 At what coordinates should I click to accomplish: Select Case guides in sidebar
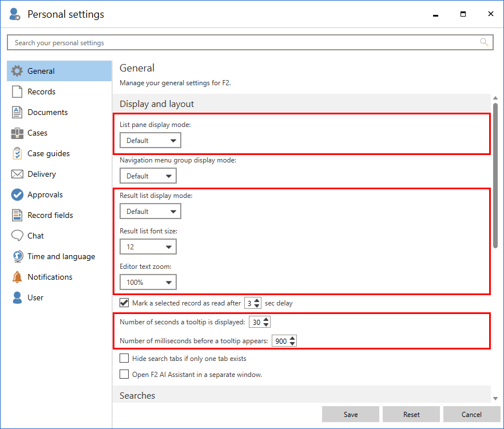tap(59, 153)
